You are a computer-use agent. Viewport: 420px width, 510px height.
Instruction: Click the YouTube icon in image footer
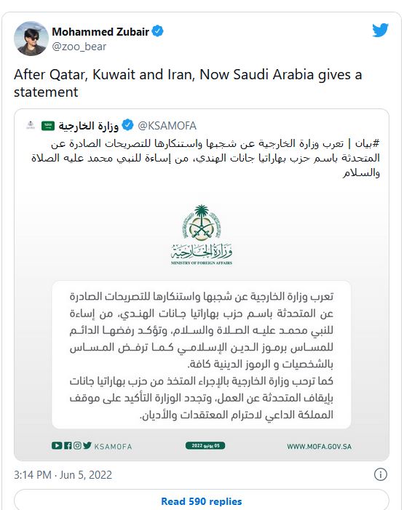(x=57, y=445)
